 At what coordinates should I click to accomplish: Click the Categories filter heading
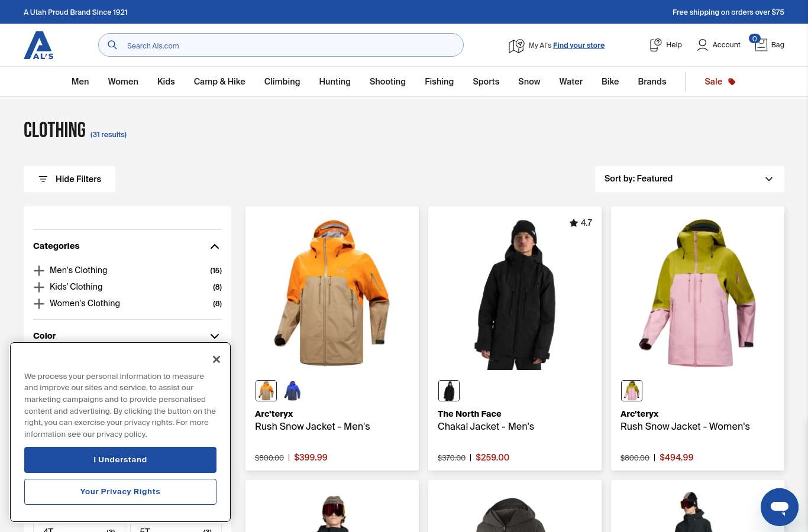56,246
